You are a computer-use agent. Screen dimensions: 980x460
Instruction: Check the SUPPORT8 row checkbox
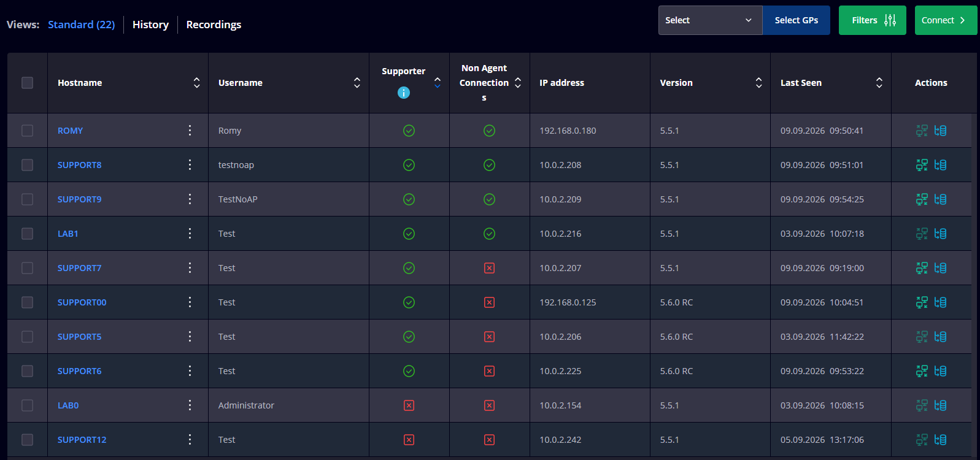point(27,165)
